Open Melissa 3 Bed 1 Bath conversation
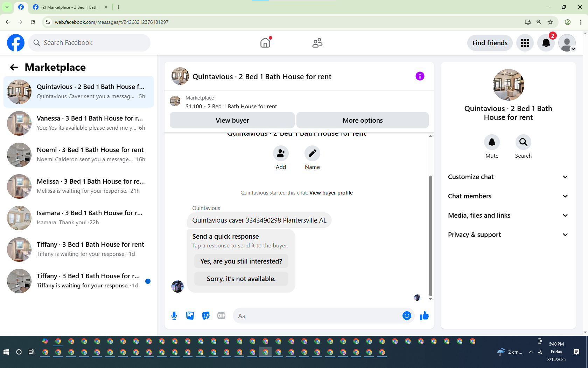This screenshot has height=368, width=588. pyautogui.click(x=79, y=186)
